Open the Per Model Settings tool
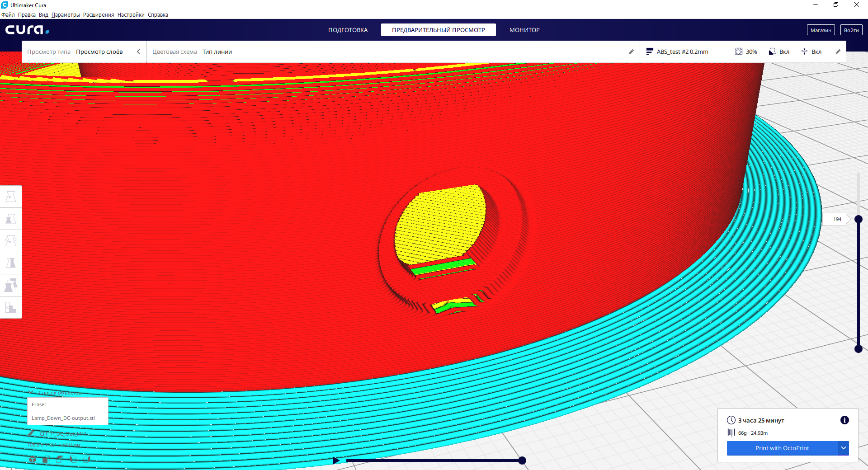This screenshot has height=470, width=868. point(11,285)
